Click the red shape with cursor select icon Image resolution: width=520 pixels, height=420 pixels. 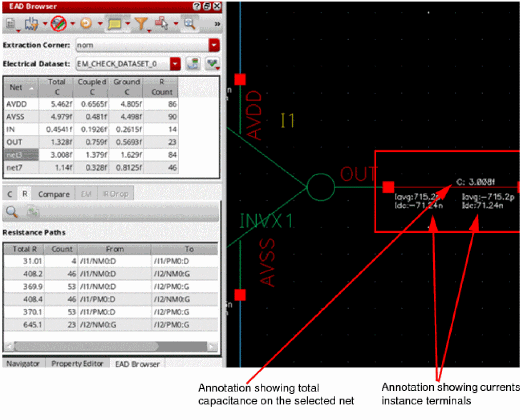pyautogui.click(x=162, y=24)
